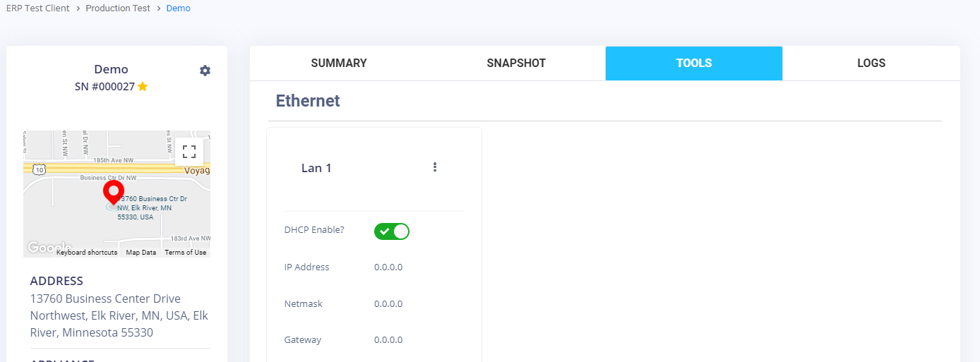This screenshot has width=980, height=362.
Task: Show map Keyboard shortcuts
Action: tap(87, 253)
